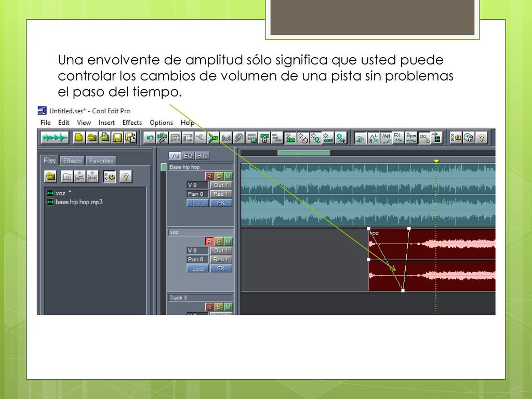Save session using the floppy disk icon
The height and width of the screenshot is (399, 532).
pos(118,138)
